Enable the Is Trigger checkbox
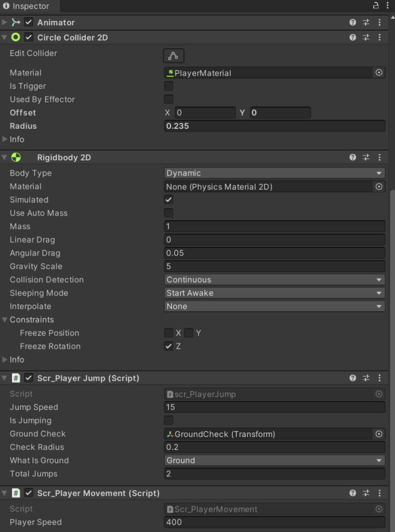Screen dimensions: 395x532 (x=169, y=86)
